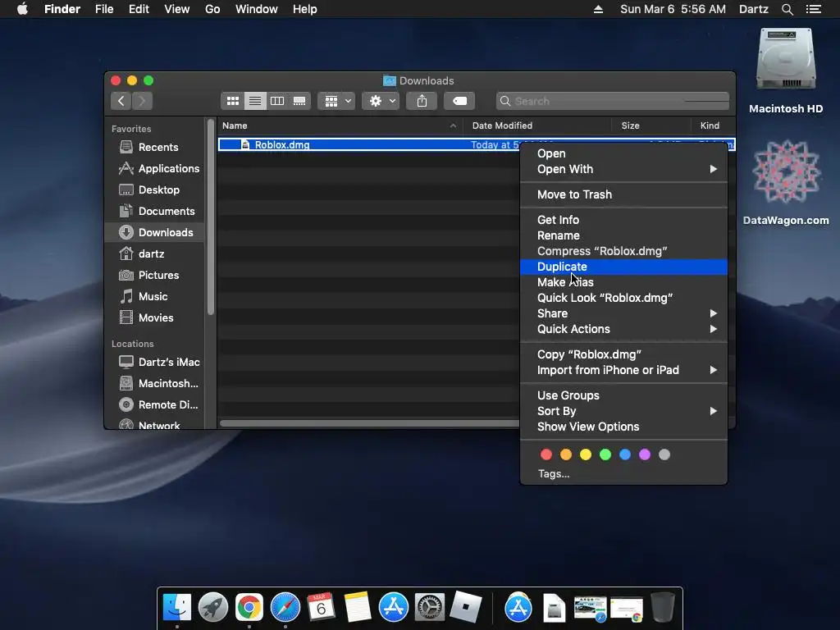
Task: Switch Finder to gallery view
Action: click(299, 101)
